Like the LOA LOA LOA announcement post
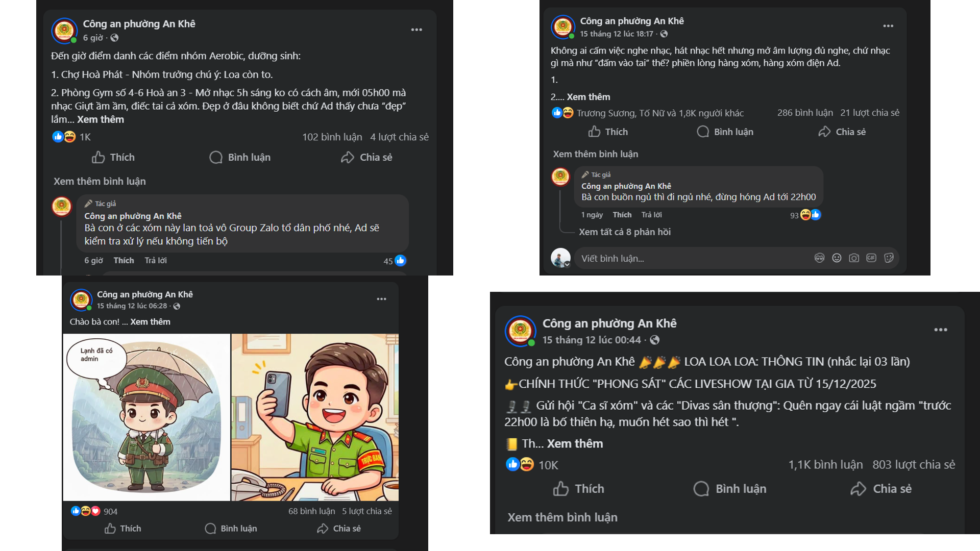 (578, 489)
